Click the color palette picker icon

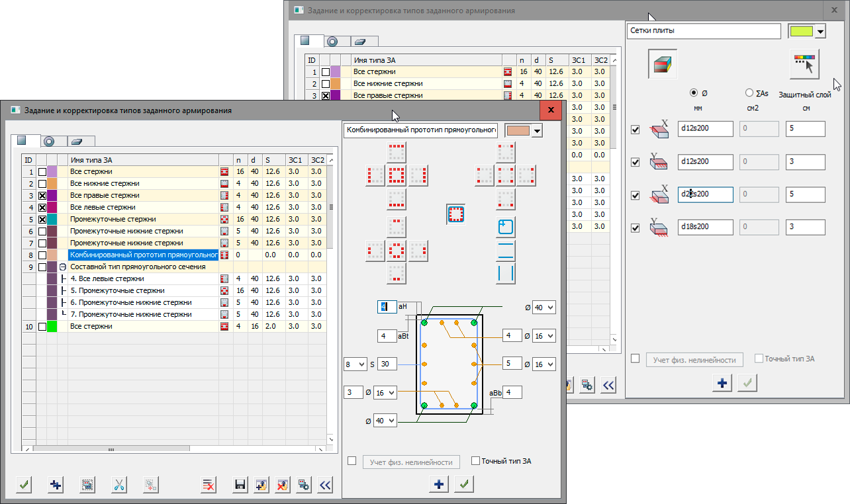point(804,64)
